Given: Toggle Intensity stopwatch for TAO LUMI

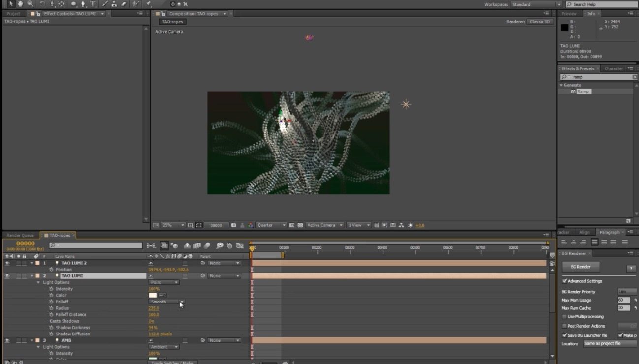Looking at the screenshot, I should 51,289.
